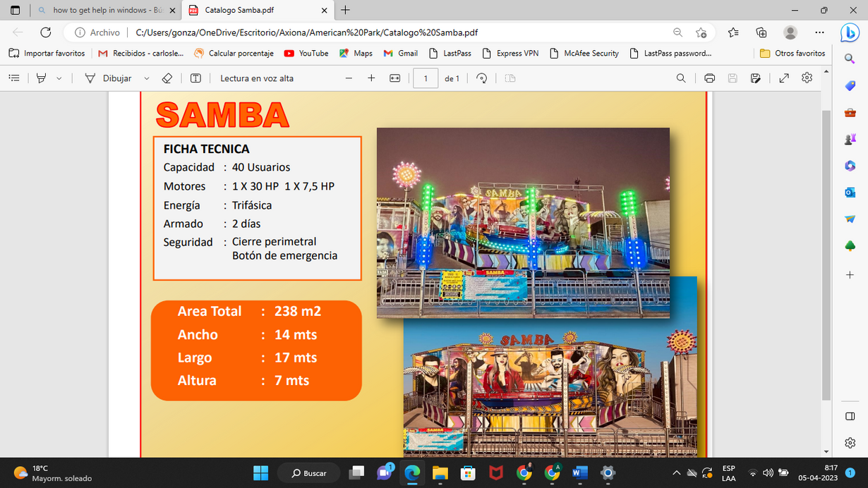Add a site with sidebar plus button
Screen dimensions: 868x488
pyautogui.click(x=850, y=275)
